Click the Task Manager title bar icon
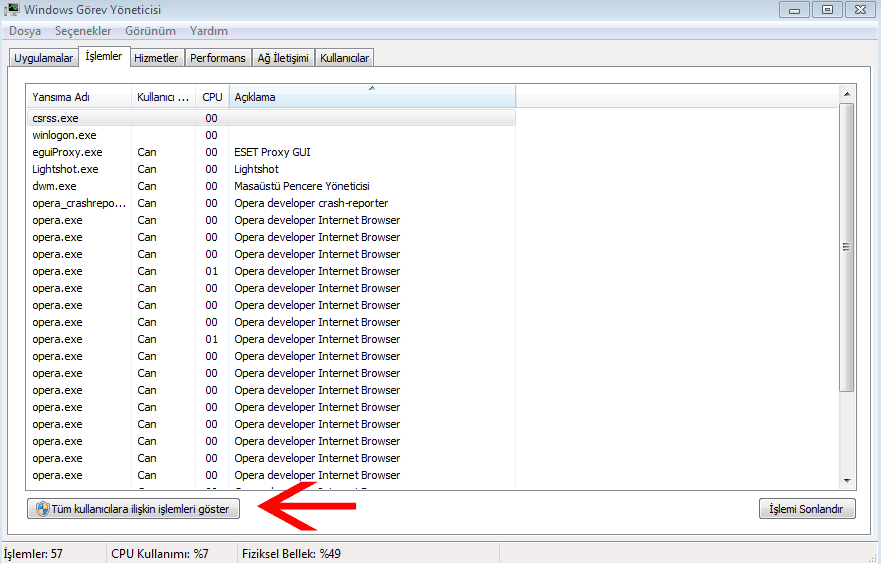The width and height of the screenshot is (881, 564). pyautogui.click(x=12, y=10)
